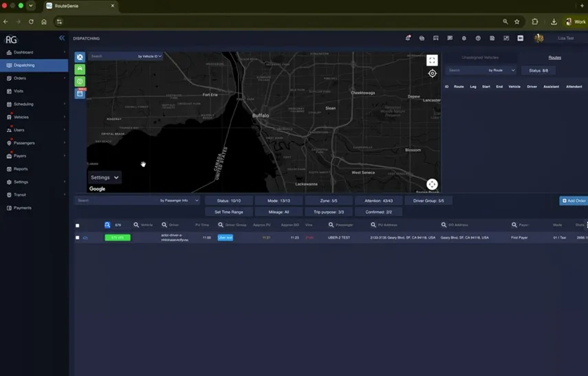
Task: Check the UBER-2 TEST order row checkbox
Action: pyautogui.click(x=78, y=237)
